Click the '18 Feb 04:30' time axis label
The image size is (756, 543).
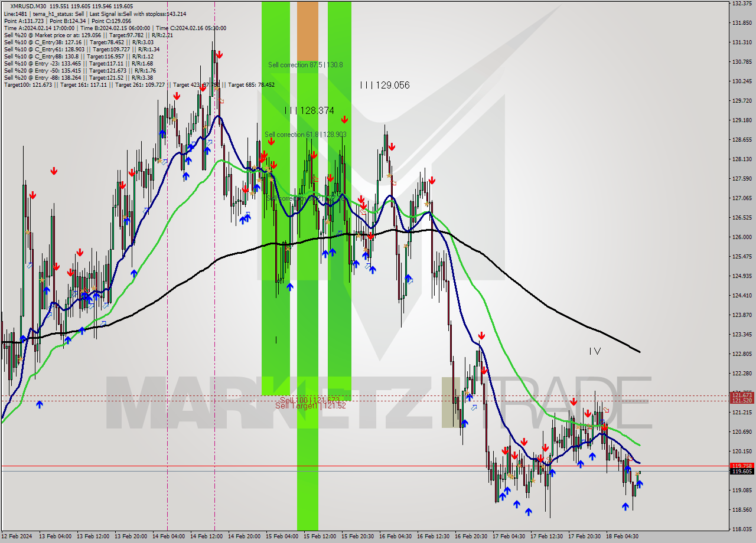622,537
